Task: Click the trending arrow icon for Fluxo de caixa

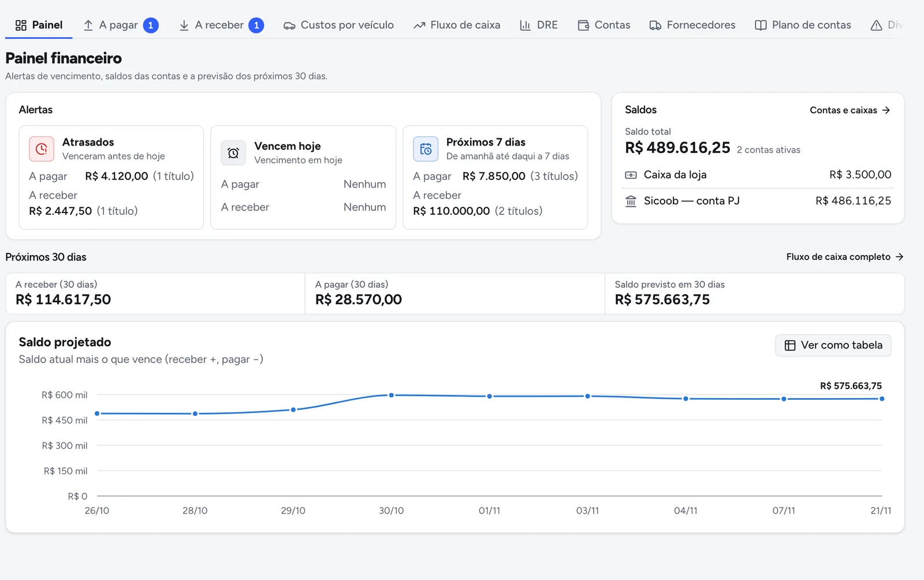Action: pos(419,25)
